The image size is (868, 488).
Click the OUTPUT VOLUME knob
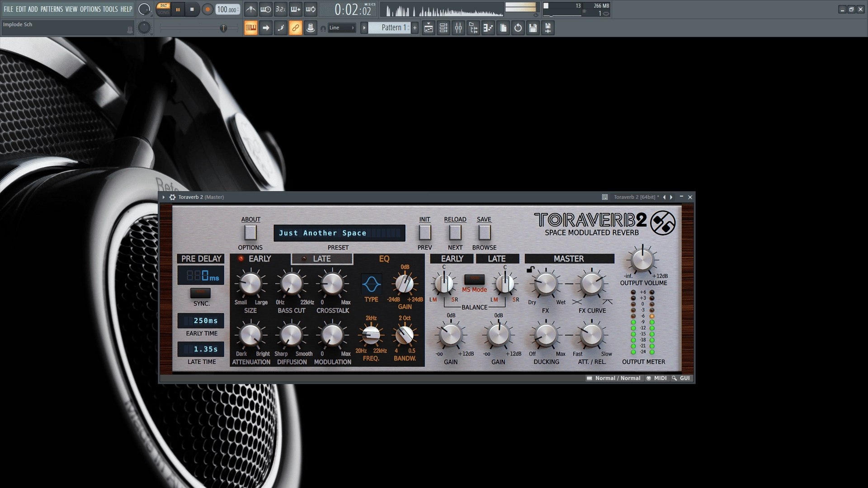pyautogui.click(x=642, y=260)
